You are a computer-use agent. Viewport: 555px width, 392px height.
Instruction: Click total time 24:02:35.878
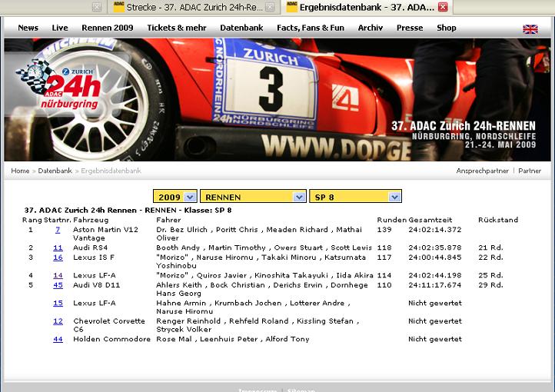(x=435, y=247)
